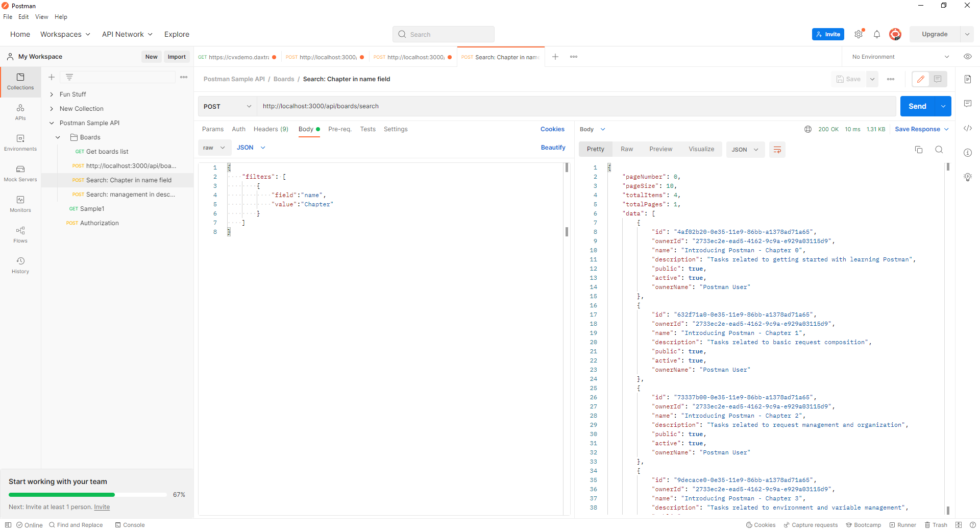
Task: Open a new request tab with plus
Action: click(x=555, y=57)
